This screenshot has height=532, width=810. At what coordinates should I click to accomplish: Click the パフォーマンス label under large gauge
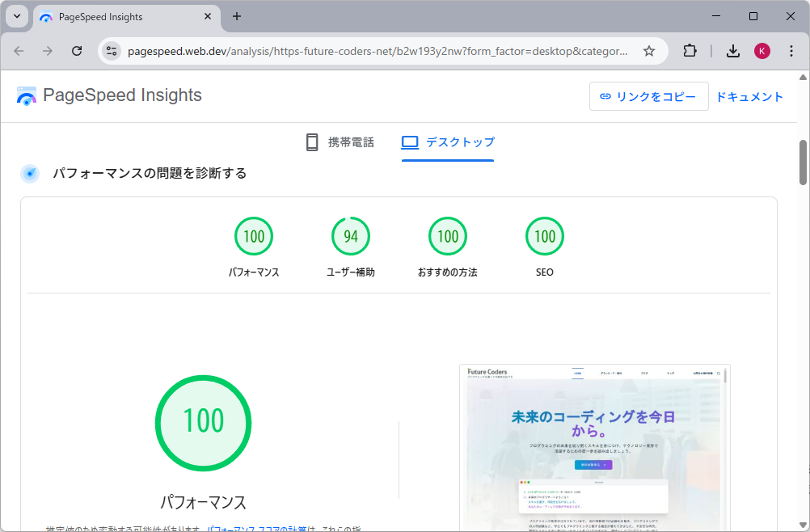click(204, 502)
